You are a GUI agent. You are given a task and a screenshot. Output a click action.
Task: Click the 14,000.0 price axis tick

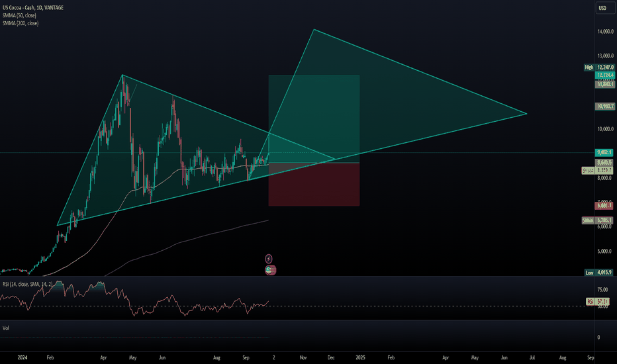606,32
